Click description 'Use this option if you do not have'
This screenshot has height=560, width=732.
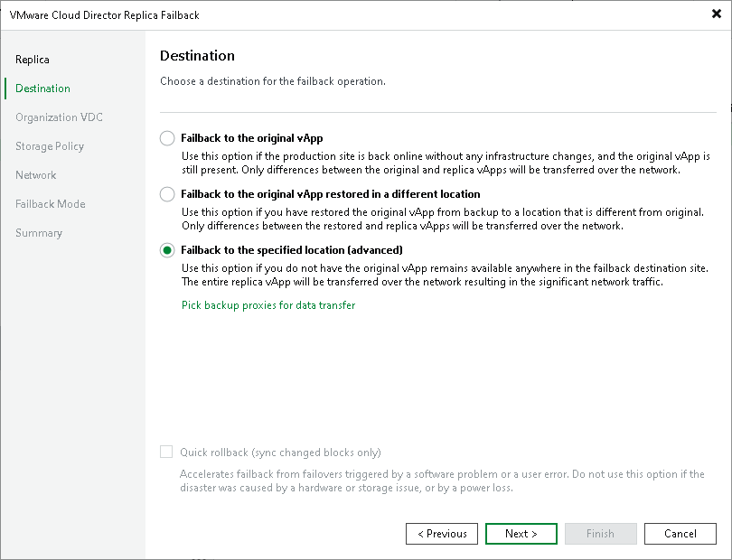click(x=445, y=275)
